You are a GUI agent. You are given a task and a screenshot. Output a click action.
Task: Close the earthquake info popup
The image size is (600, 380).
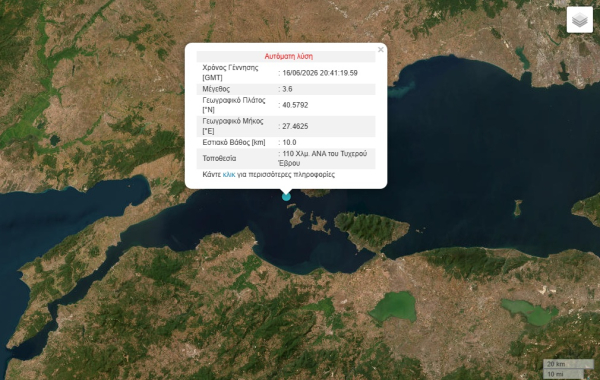click(x=380, y=50)
